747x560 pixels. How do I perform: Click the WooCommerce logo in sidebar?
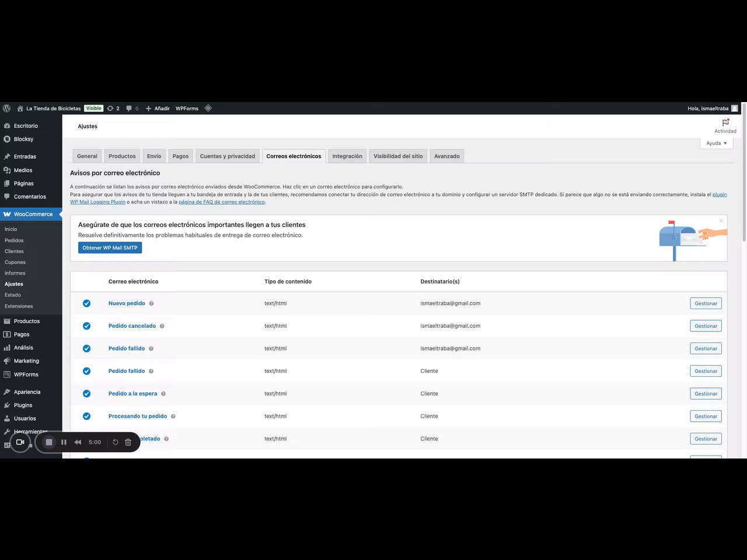coord(7,214)
